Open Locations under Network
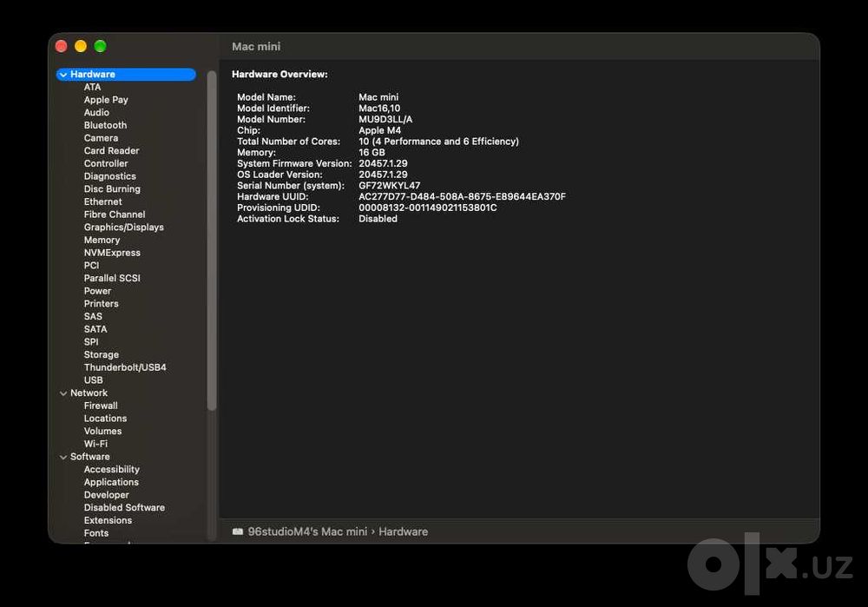 pyautogui.click(x=105, y=419)
